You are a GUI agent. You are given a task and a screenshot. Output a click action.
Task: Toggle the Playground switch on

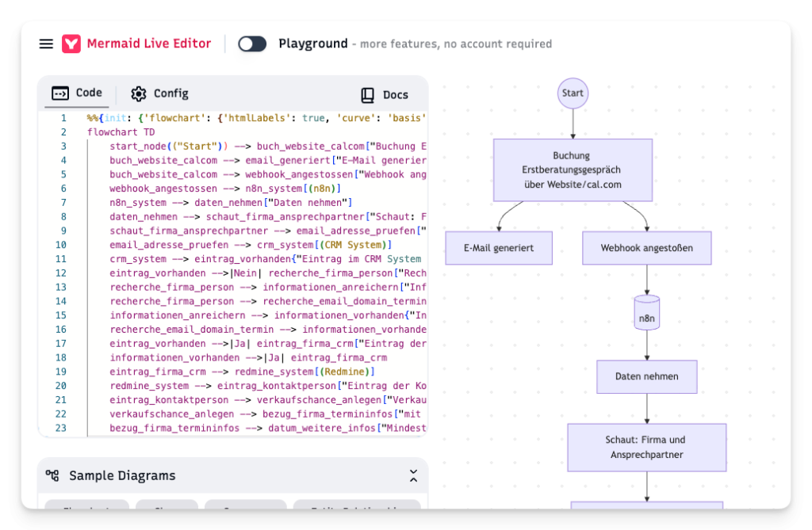[252, 44]
